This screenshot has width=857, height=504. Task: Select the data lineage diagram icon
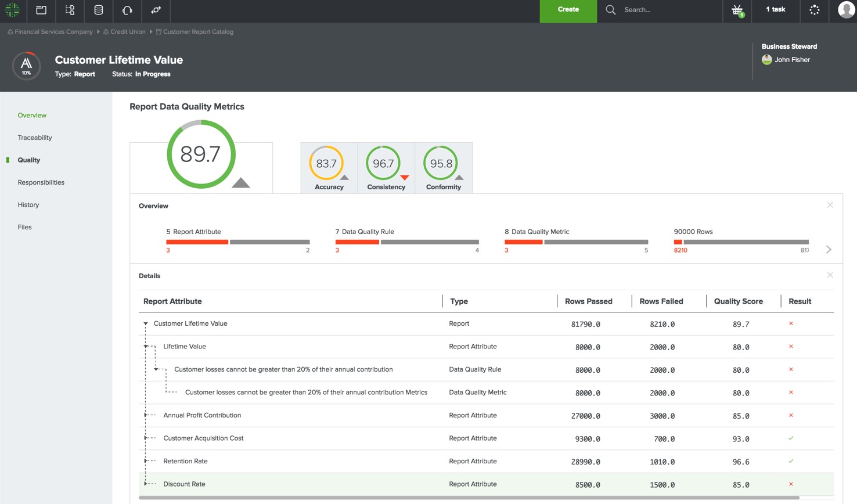[x=70, y=10]
